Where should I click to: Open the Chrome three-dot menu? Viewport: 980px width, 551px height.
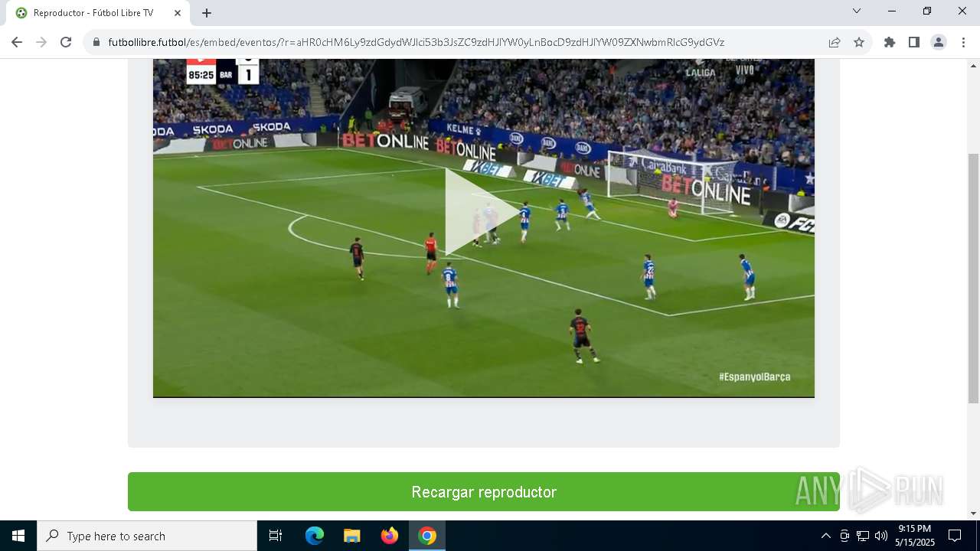click(962, 42)
